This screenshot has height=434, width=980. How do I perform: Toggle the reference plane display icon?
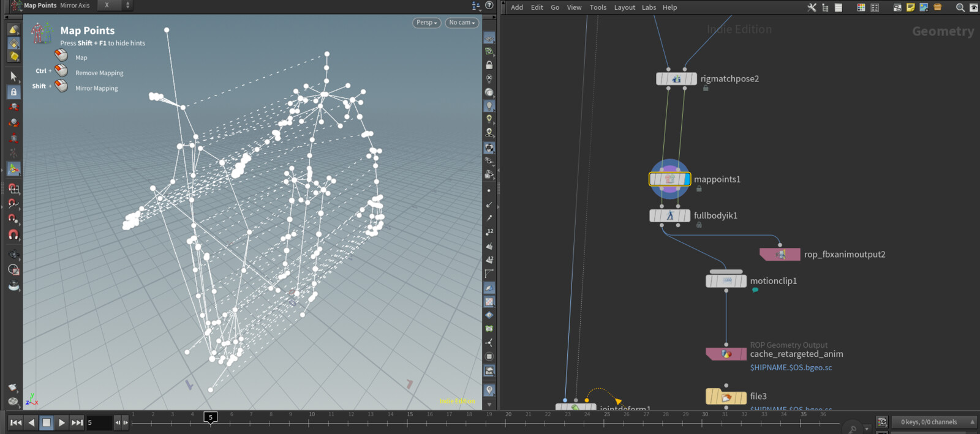tap(489, 39)
